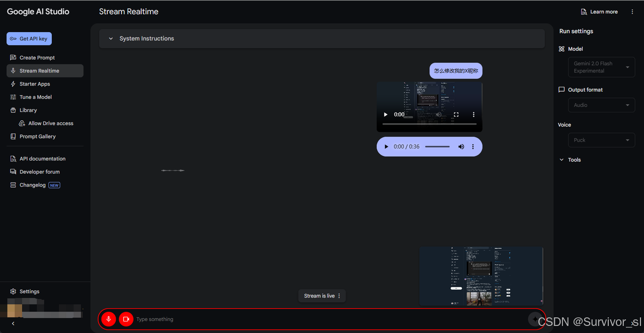The image size is (644, 333).
Task: Click the Prompt Gallery icon
Action: click(x=13, y=136)
